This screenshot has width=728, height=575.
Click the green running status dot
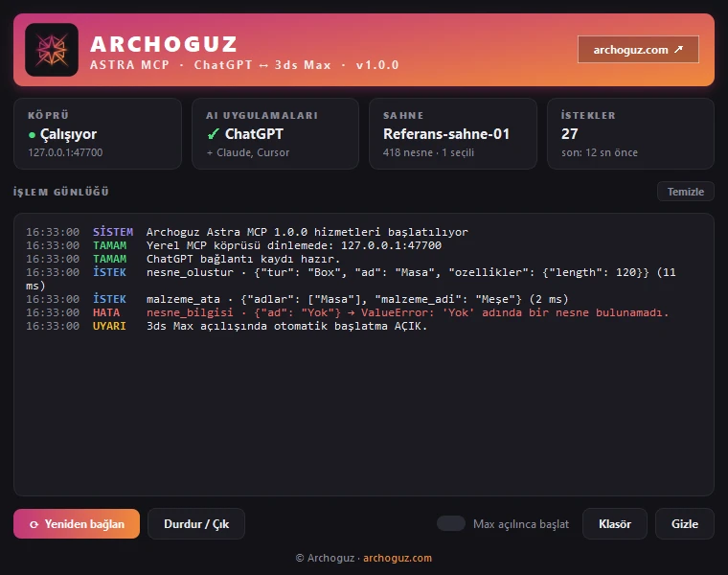pyautogui.click(x=32, y=135)
